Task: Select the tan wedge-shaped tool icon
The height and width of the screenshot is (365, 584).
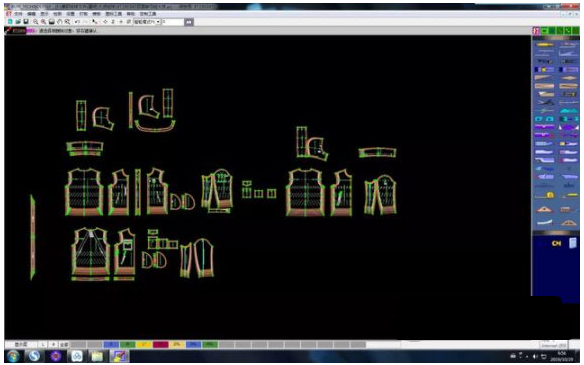Action: click(x=544, y=77)
